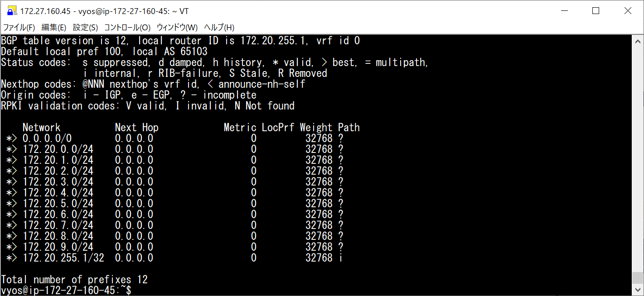
Task: Click the 172.20.0.0/24 network
Action: pyautogui.click(x=58, y=149)
